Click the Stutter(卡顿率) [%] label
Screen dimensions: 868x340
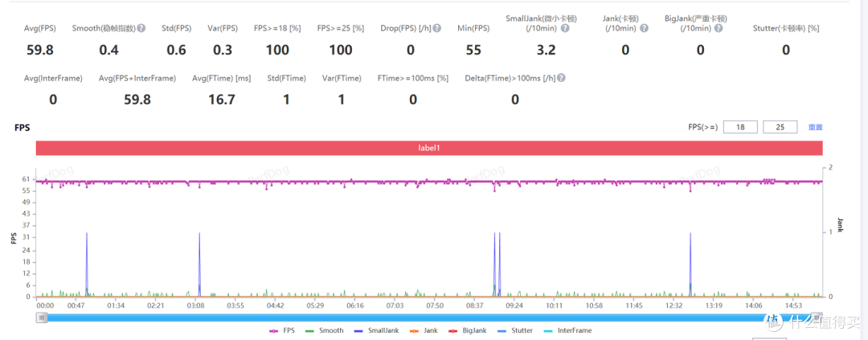click(x=785, y=28)
